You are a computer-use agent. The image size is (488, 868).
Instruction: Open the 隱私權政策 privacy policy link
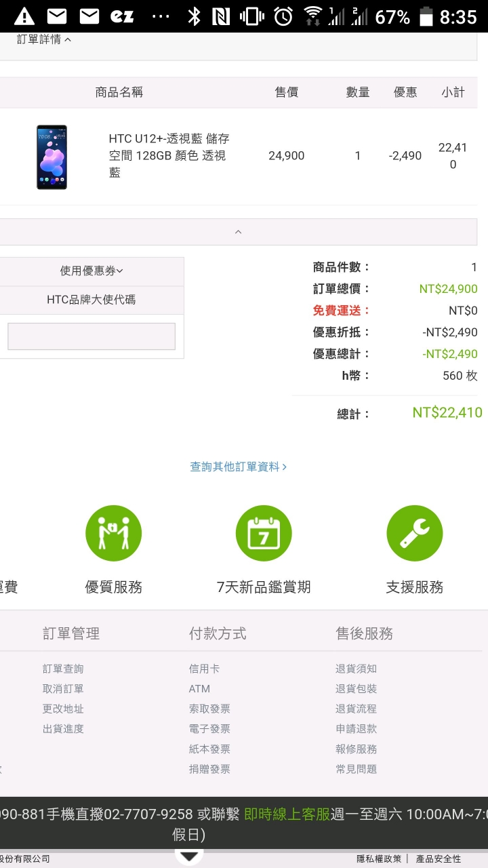tap(379, 859)
